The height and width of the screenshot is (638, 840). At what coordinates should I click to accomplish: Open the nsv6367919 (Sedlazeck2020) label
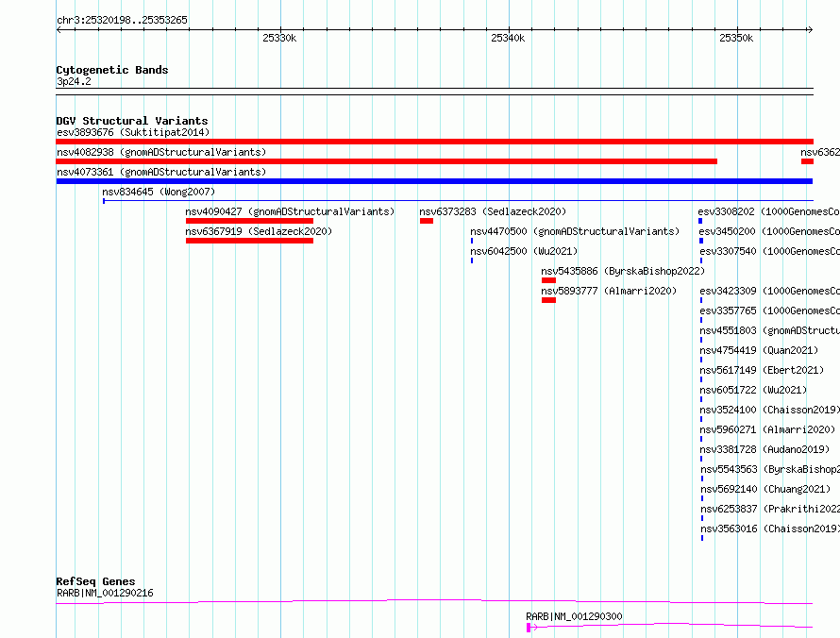tap(259, 231)
